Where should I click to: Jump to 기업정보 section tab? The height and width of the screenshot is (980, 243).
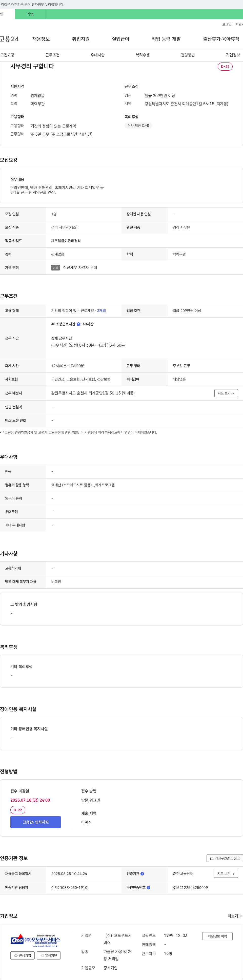point(233,55)
